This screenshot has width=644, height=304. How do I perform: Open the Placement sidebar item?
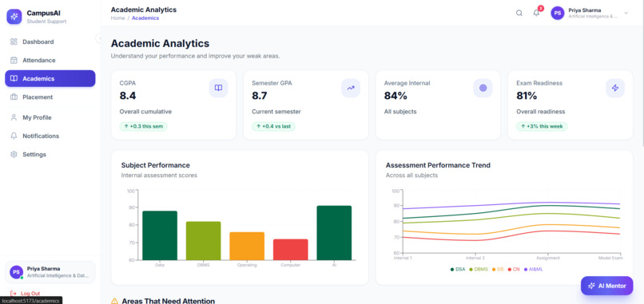coord(50,97)
